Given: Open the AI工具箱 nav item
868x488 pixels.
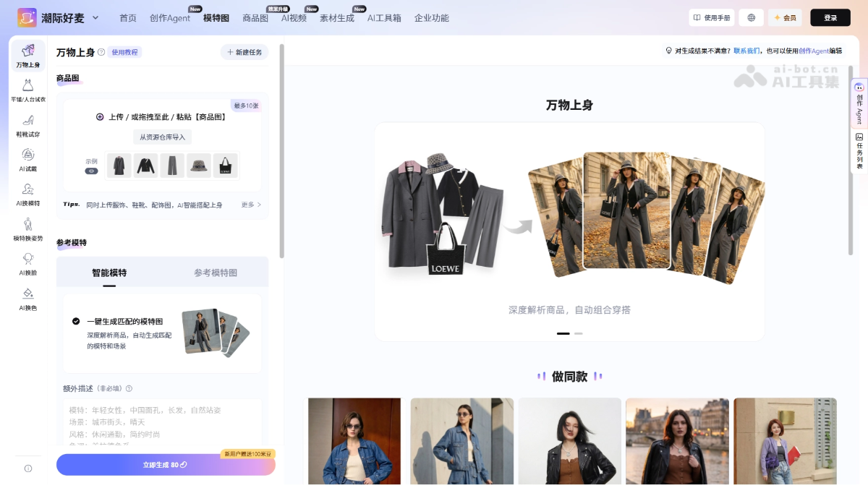Looking at the screenshot, I should 384,18.
